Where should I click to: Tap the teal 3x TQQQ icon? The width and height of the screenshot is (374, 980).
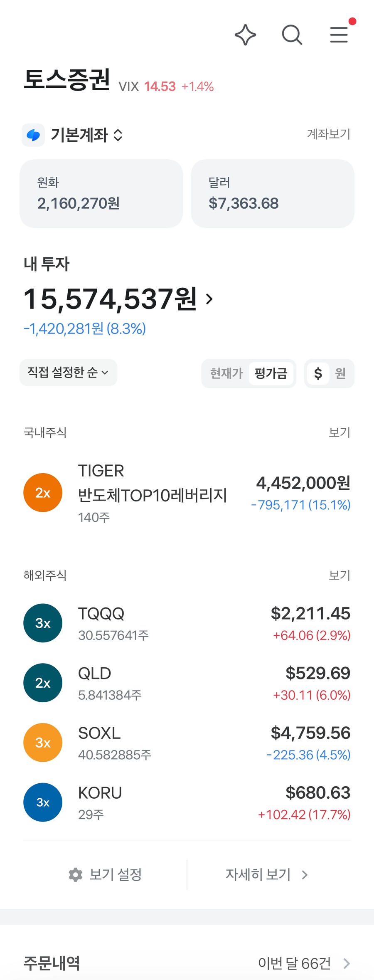(43, 623)
